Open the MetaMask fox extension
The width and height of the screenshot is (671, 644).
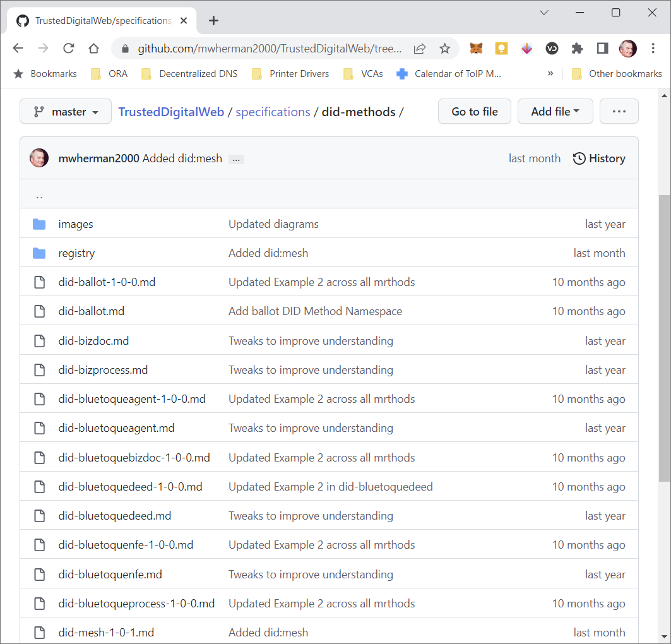[476, 49]
